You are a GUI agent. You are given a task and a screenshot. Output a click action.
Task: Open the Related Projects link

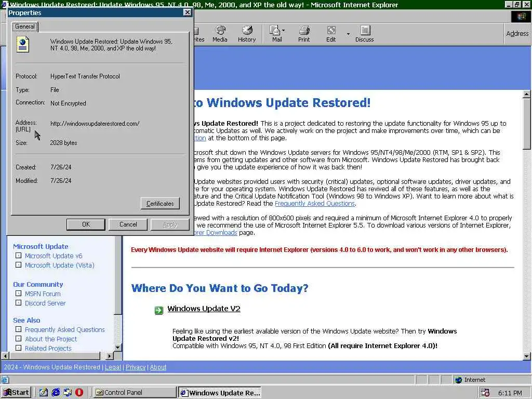click(x=48, y=349)
